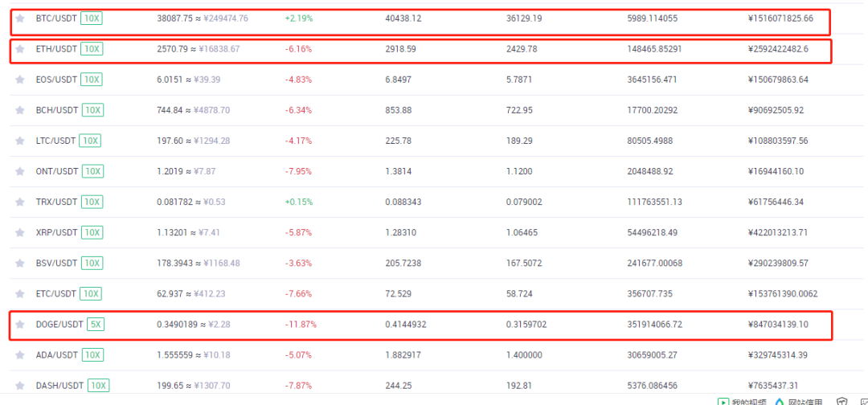Viewport: 868px width, 405px height.
Task: Select the BCH/USDT pair name
Action: coord(56,110)
